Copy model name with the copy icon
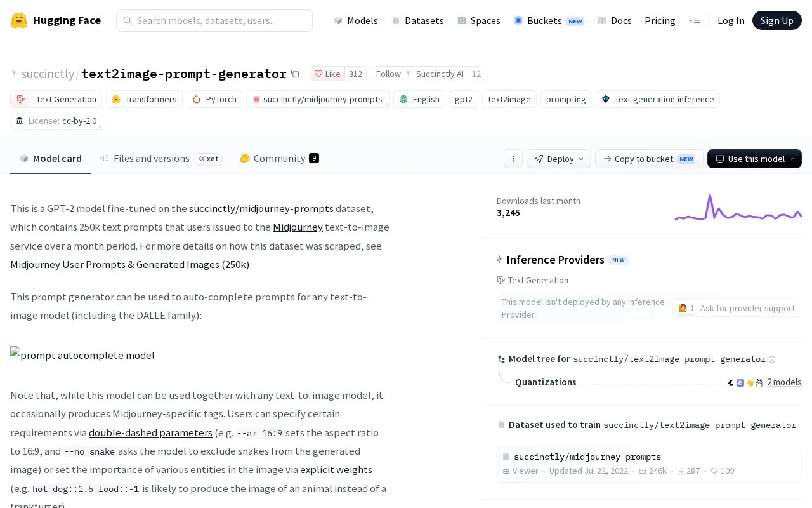The height and width of the screenshot is (508, 812). click(295, 74)
